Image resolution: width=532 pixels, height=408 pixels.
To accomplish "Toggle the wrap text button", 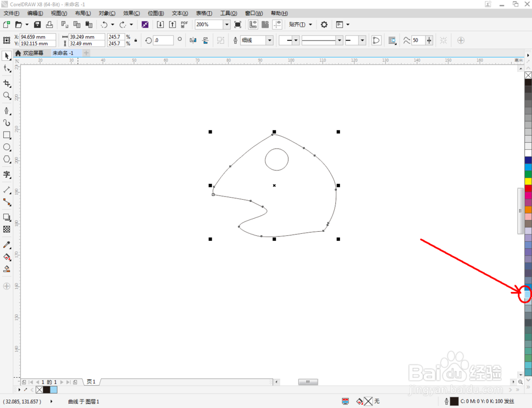I will 392,40.
